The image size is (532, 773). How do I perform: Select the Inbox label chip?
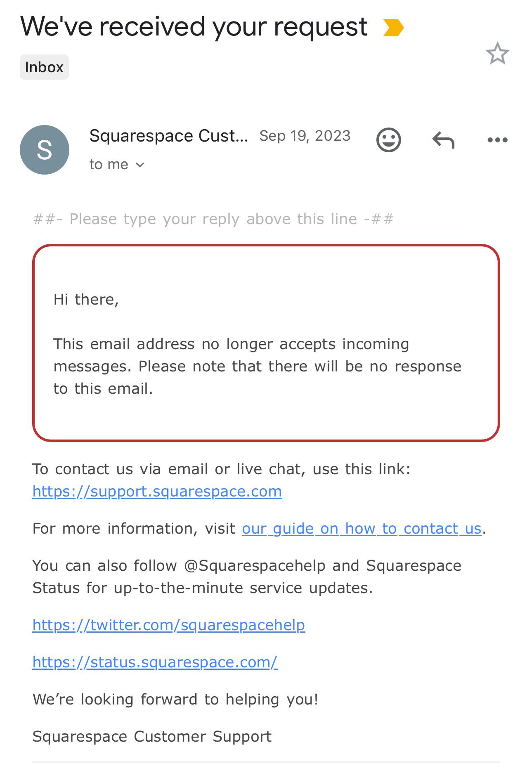click(x=44, y=66)
